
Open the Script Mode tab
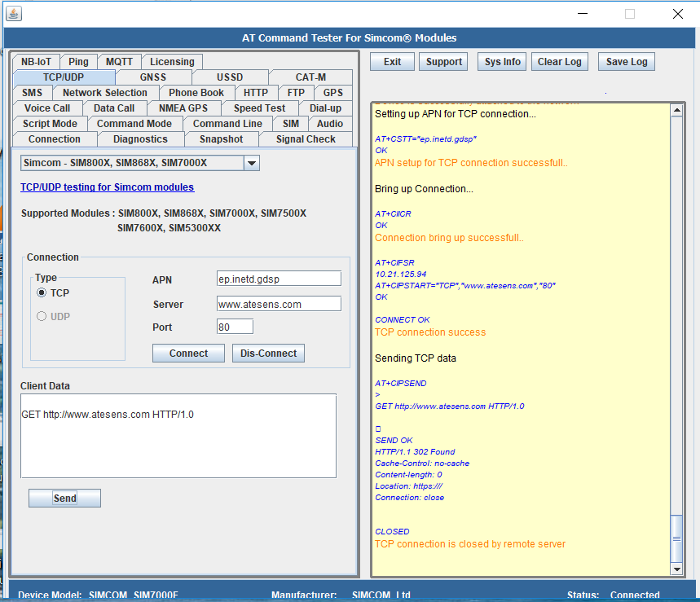(x=50, y=124)
